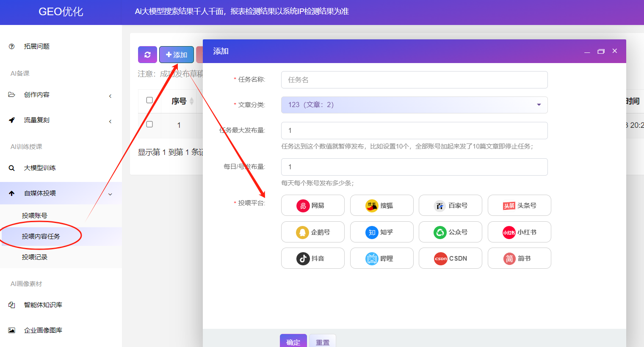Click the 任务名称 input field
This screenshot has height=347, width=644.
point(414,80)
